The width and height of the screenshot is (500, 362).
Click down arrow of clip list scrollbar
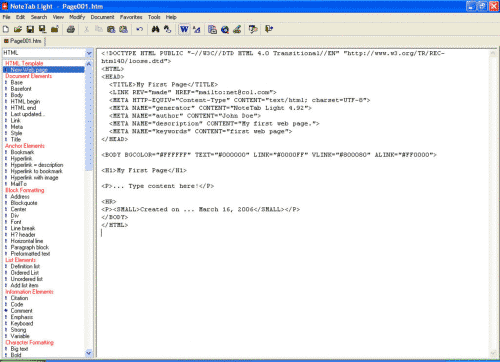coord(89,353)
